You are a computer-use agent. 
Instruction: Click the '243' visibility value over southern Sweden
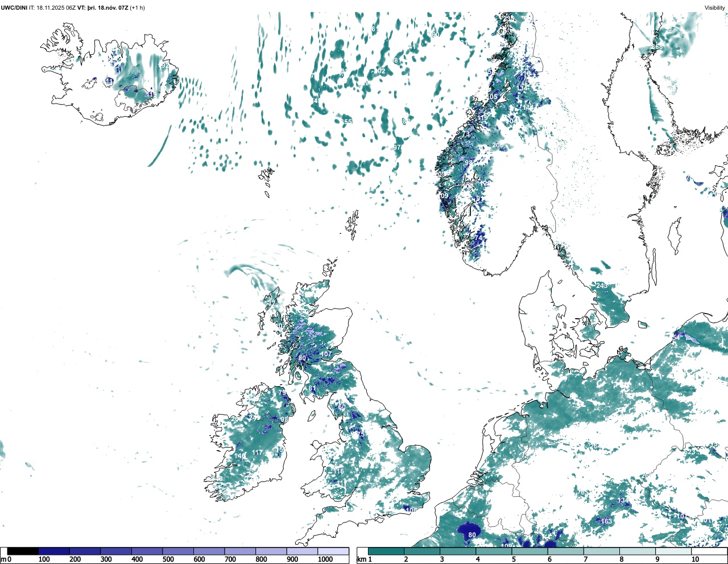(x=602, y=285)
